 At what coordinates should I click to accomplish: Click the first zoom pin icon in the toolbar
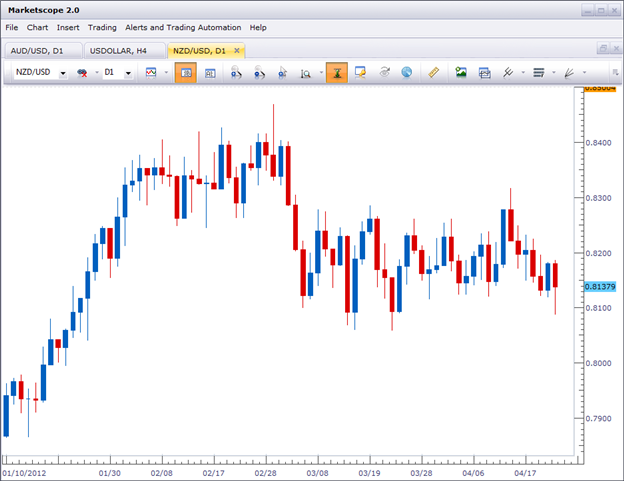[236, 72]
